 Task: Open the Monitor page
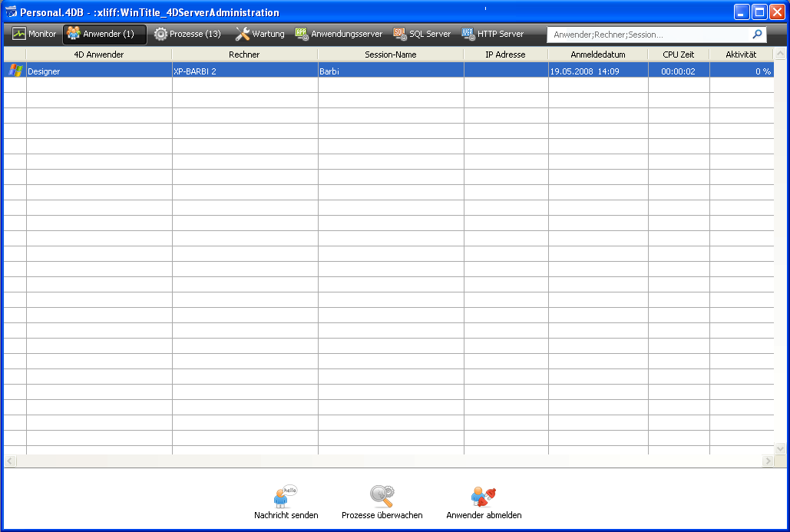35,35
